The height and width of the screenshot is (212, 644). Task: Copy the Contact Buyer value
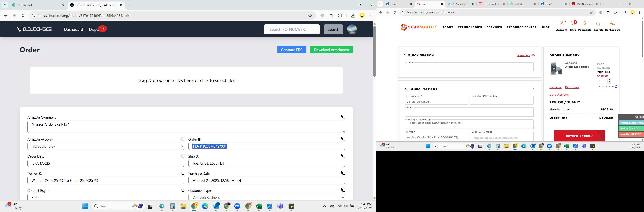click(x=182, y=190)
